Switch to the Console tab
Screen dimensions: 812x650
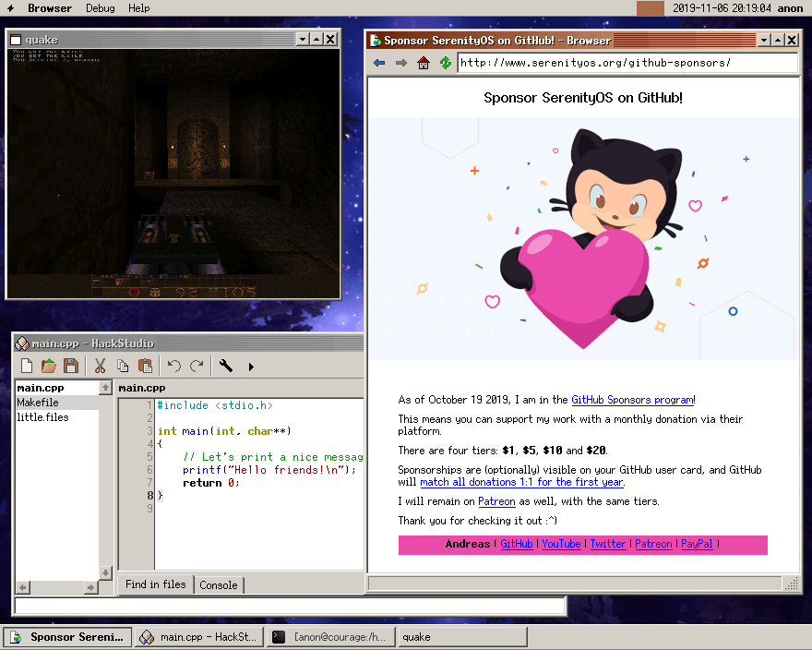pos(219,584)
